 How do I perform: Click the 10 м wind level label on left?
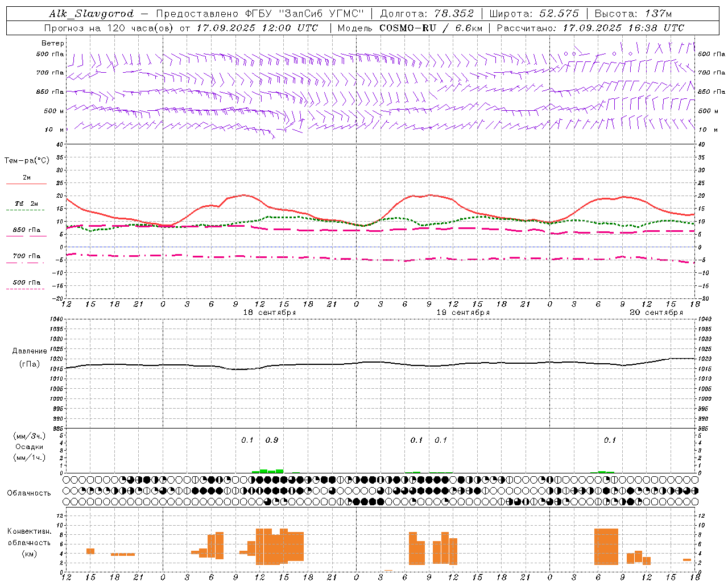(55, 130)
